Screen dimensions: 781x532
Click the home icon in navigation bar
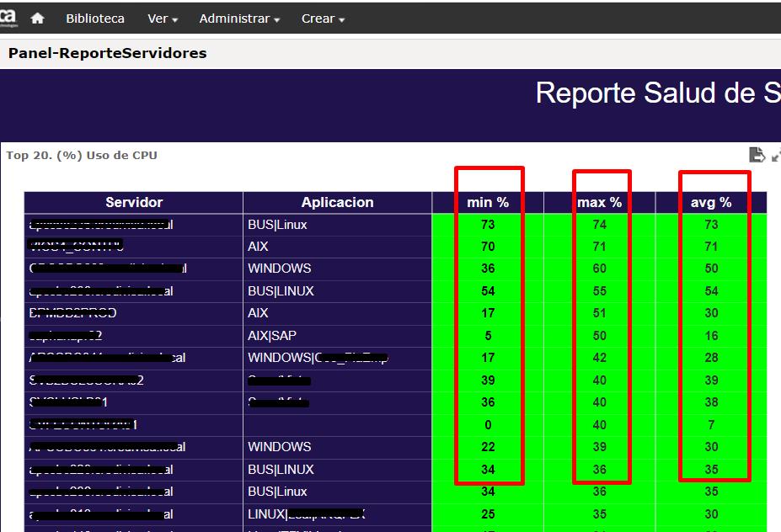36,17
